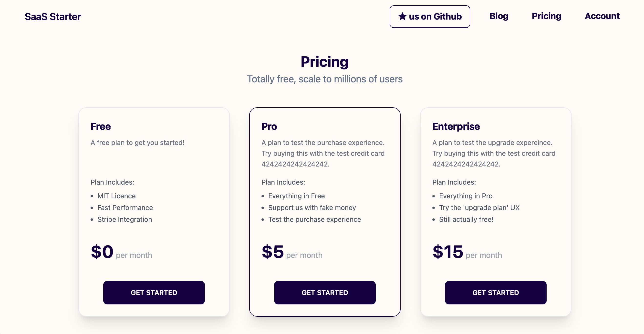Image resolution: width=644 pixels, height=334 pixels.
Task: Open the Account page
Action: [x=602, y=16]
